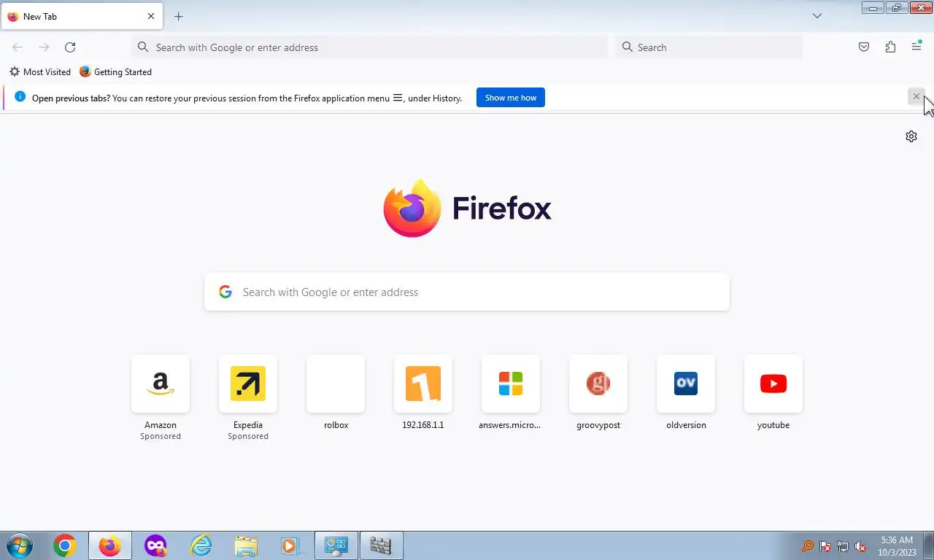Open Windows Media Player from taskbar
This screenshot has height=560, width=934.
tap(290, 545)
